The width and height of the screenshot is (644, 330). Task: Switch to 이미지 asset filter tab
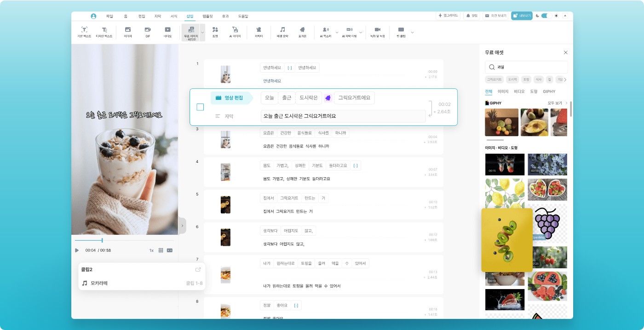click(x=503, y=92)
